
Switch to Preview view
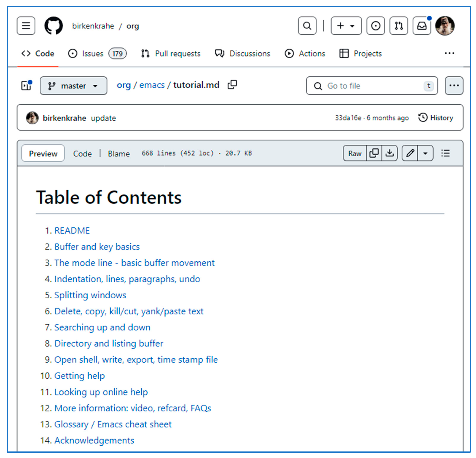click(x=43, y=153)
